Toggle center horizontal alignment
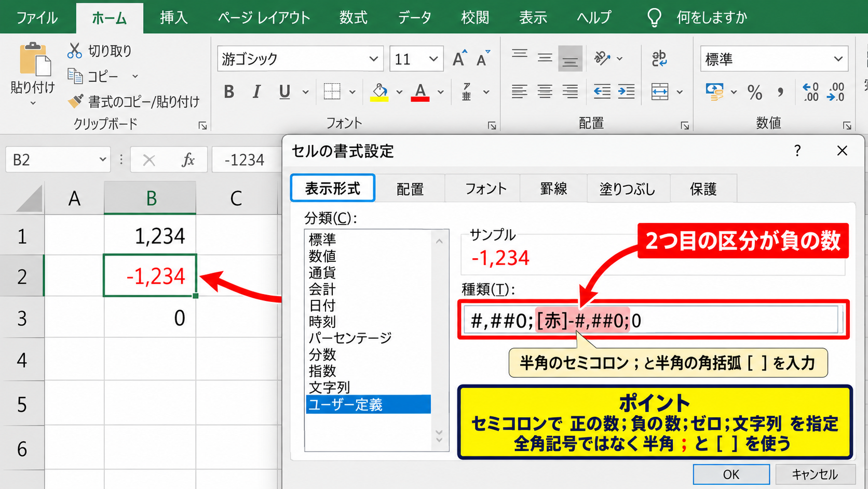Image resolution: width=868 pixels, height=489 pixels. click(x=545, y=92)
